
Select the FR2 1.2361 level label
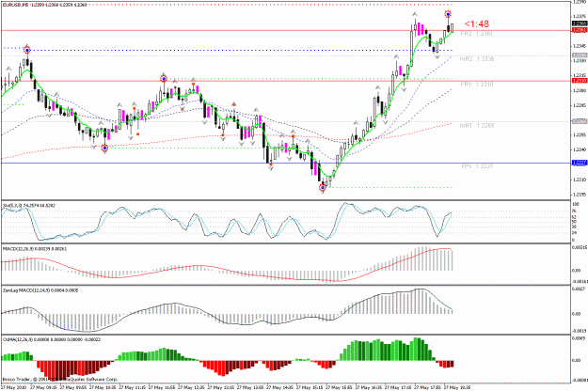click(x=477, y=34)
